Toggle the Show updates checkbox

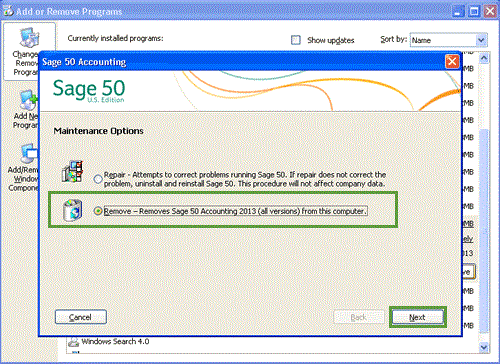tap(296, 40)
